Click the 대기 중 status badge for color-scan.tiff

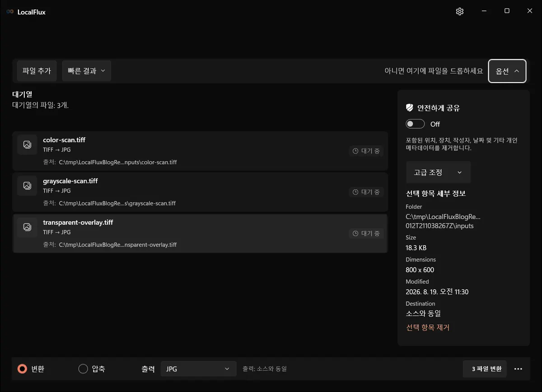(366, 151)
